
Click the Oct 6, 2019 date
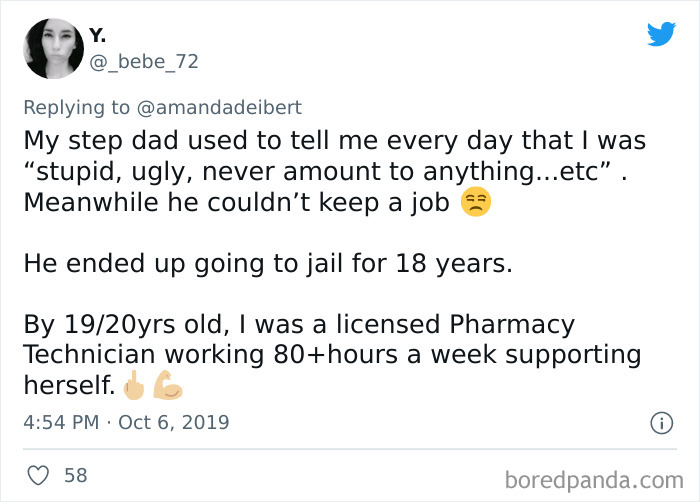pos(174,423)
